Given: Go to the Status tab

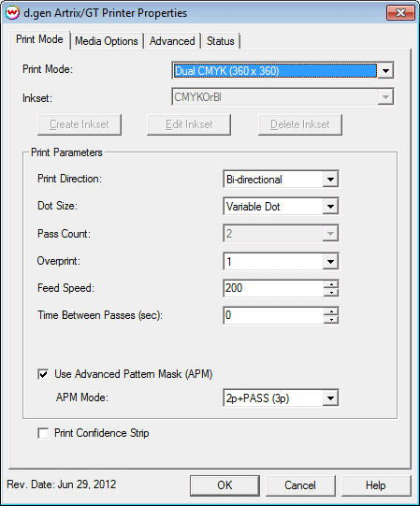Looking at the screenshot, I should pyautogui.click(x=221, y=41).
